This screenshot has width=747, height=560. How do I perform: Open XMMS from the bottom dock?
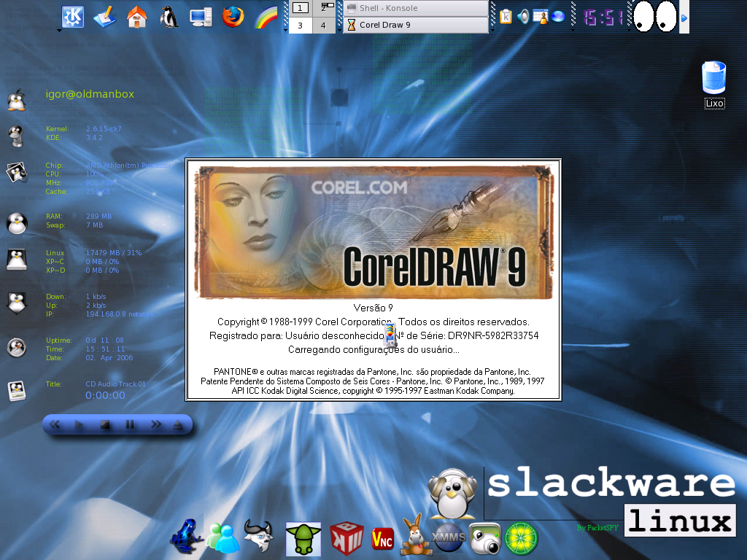(449, 537)
